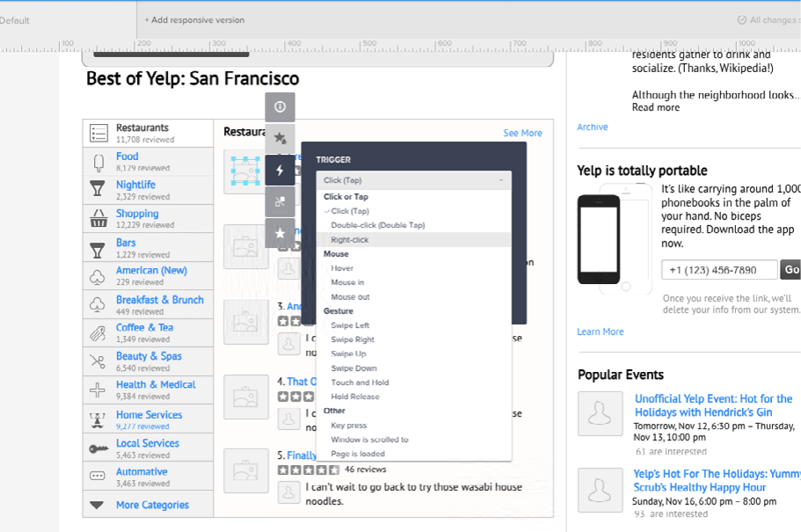Viewport: 801px width, 532px height.
Task: Select the Shopping basket icon
Action: tap(98, 218)
